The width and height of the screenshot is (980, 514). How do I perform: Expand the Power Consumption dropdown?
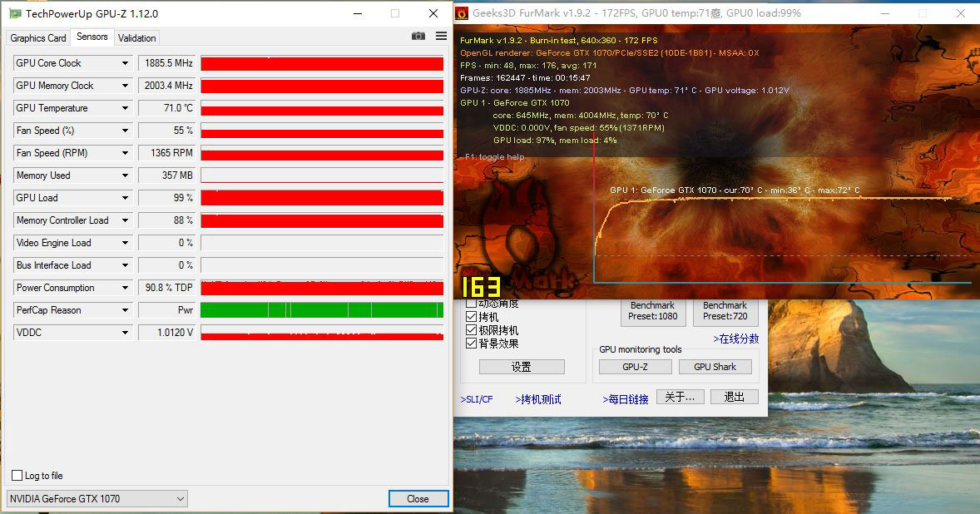click(125, 288)
